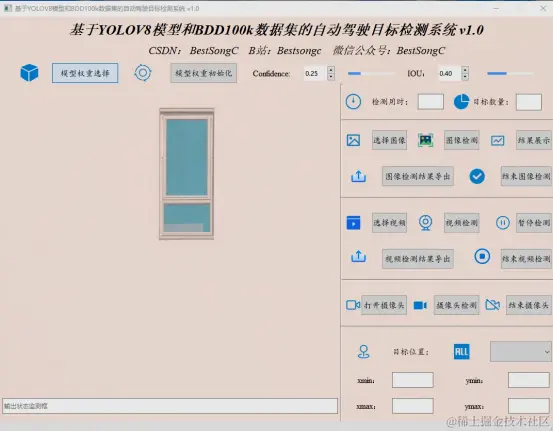Decrease Confidence with the down arrow
Image resolution: width=554 pixels, height=432 pixels.
pos(331,77)
